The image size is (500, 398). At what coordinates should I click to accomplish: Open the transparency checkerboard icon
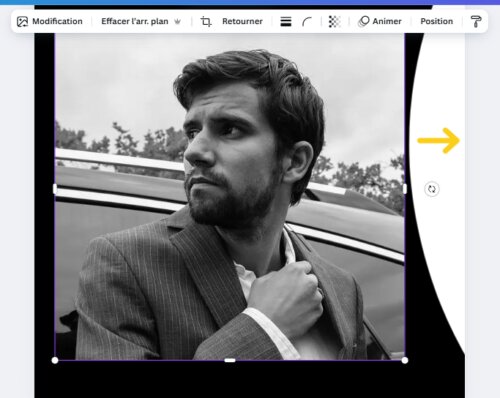click(x=334, y=22)
